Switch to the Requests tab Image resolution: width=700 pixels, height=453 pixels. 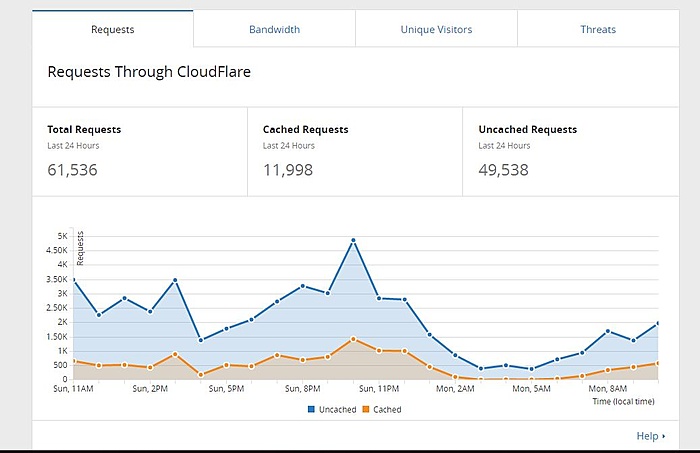(112, 29)
